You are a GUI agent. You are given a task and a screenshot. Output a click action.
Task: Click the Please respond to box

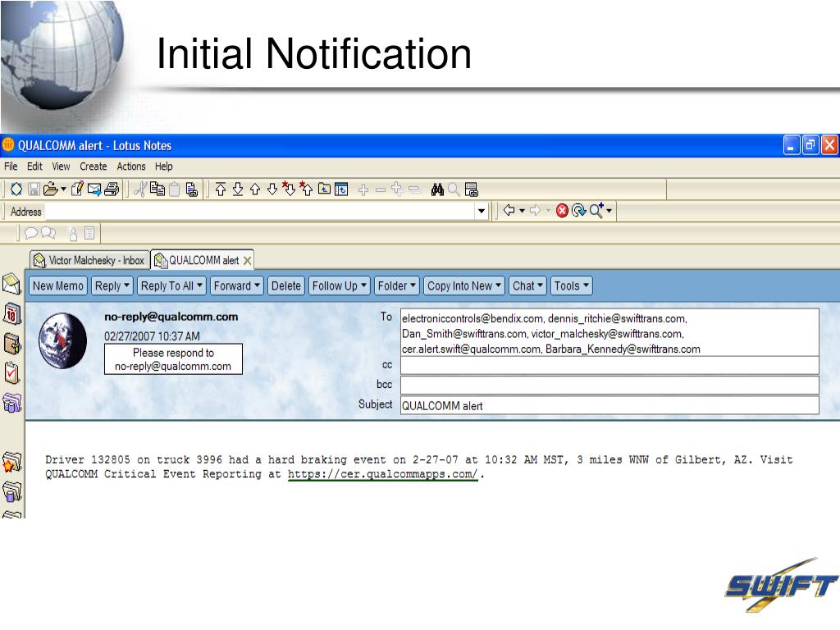[173, 359]
